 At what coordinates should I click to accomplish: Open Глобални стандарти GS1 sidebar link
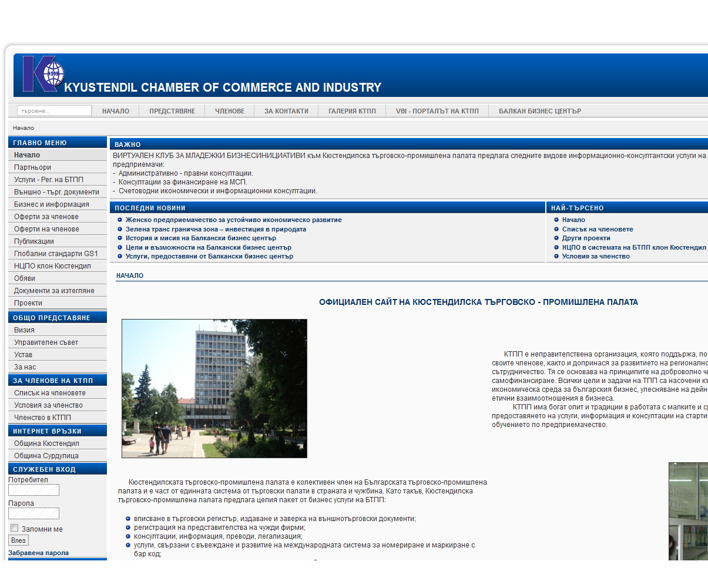point(58,254)
